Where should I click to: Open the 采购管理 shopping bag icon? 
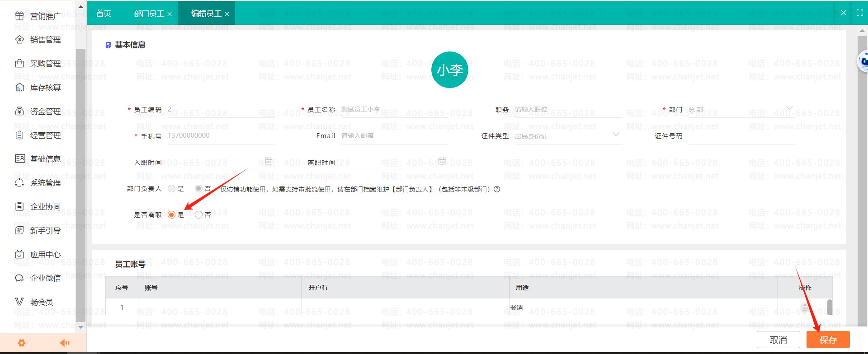[19, 64]
